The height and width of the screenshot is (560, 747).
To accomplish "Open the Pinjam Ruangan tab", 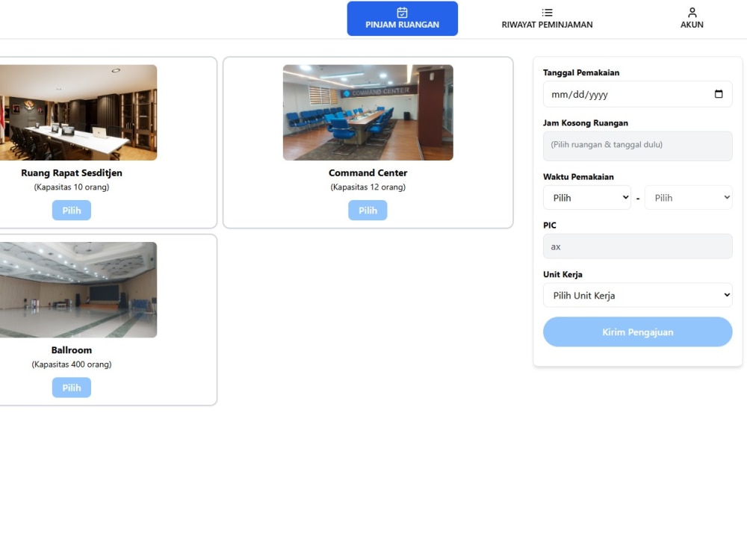I will 402,19.
